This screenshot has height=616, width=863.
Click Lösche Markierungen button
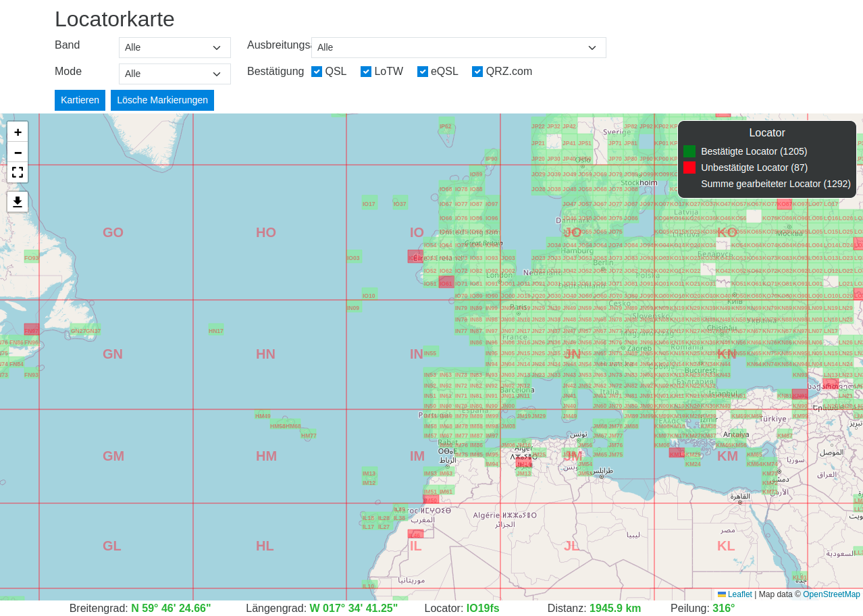tap(162, 100)
